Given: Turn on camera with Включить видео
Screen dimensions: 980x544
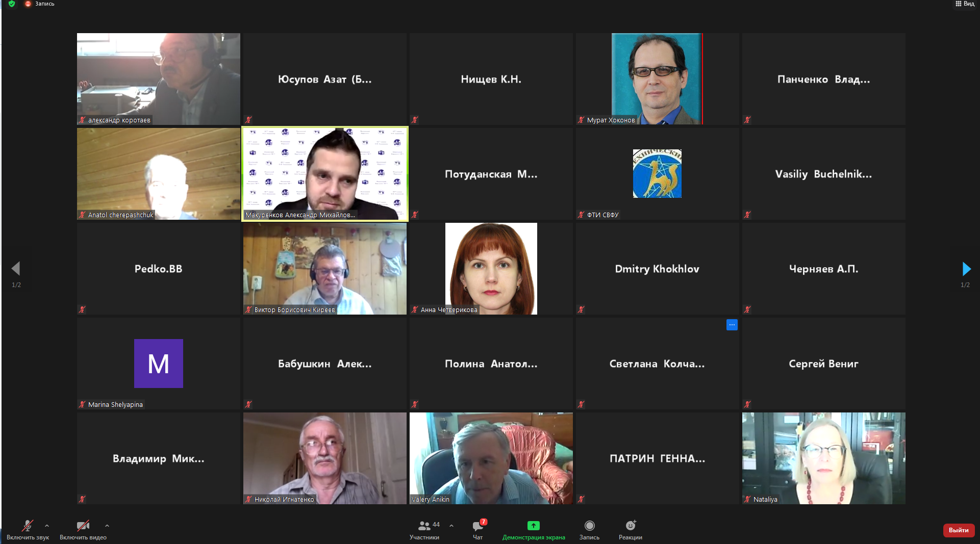Looking at the screenshot, I should coord(83,526).
